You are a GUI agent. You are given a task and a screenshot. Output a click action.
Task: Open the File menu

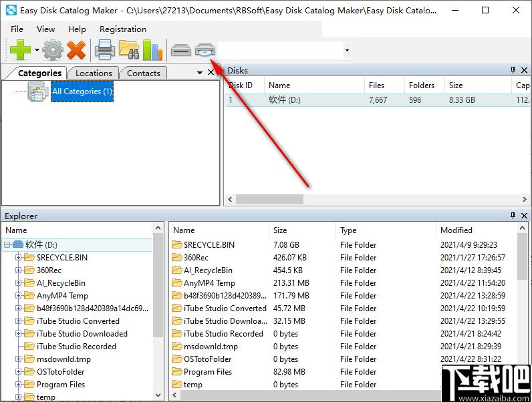click(x=17, y=29)
